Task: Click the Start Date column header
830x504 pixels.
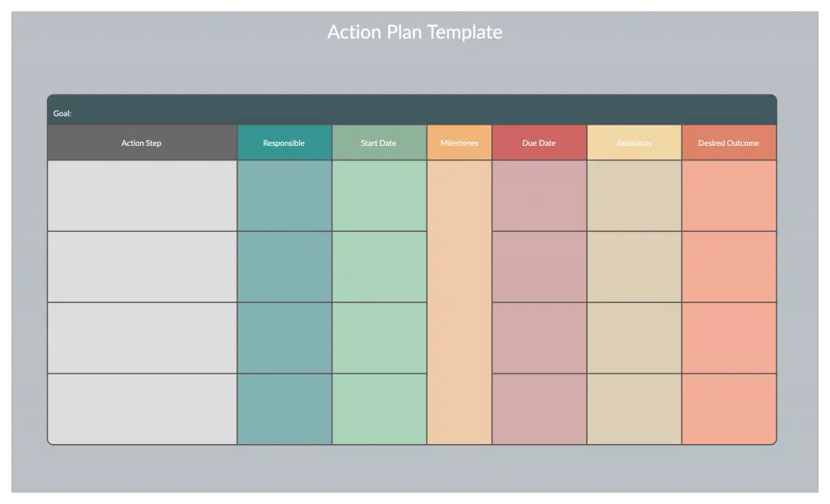Action: (379, 143)
